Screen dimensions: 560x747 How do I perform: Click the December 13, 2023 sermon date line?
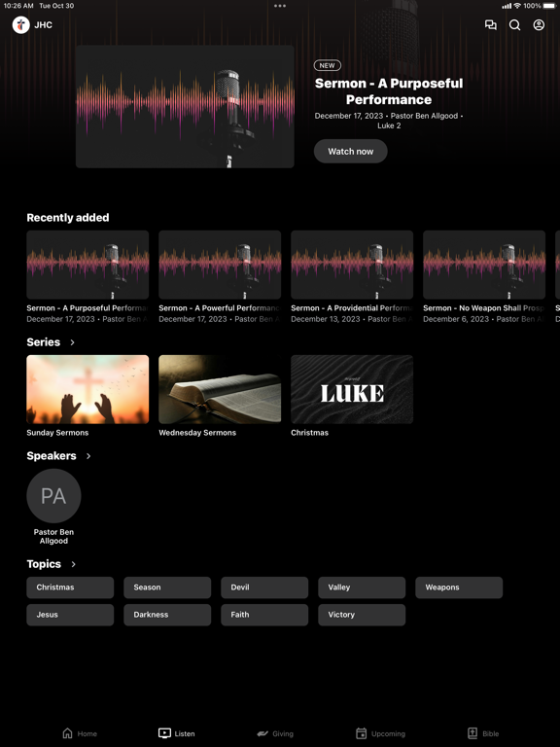[352, 319]
